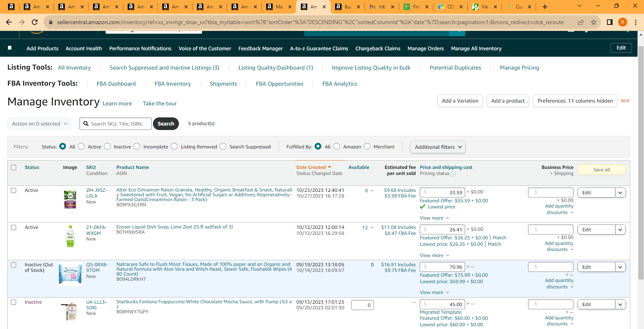Select all products with header checkbox
Screen dimensions: 644x329
tap(14, 167)
